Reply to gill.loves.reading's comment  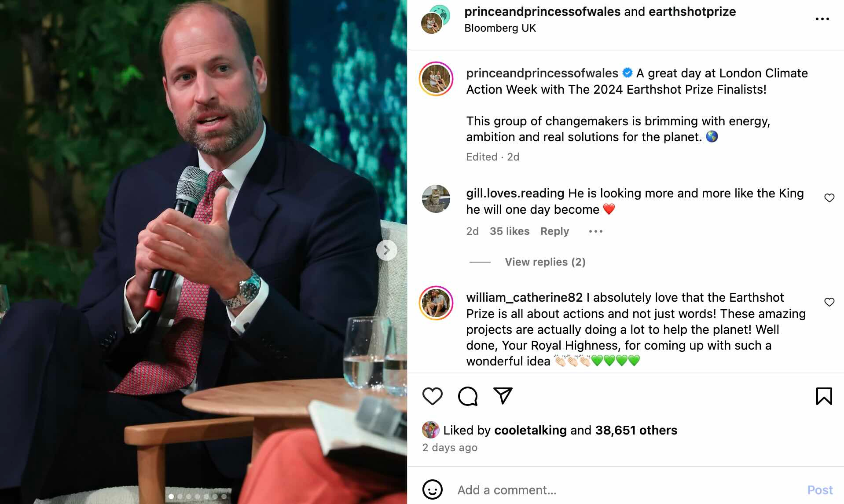(554, 231)
